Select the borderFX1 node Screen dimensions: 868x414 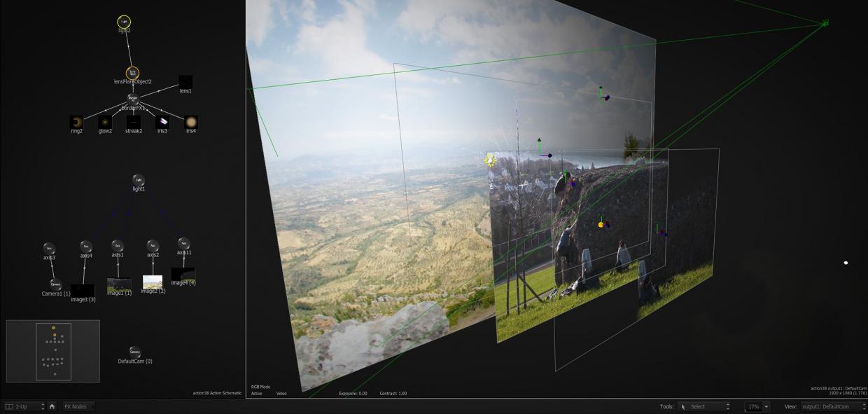pos(133,99)
